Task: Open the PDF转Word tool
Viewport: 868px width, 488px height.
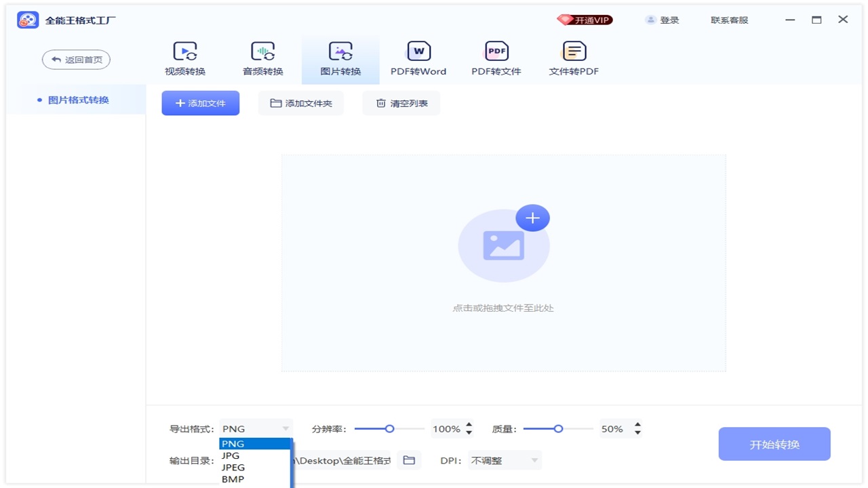Action: click(x=418, y=58)
